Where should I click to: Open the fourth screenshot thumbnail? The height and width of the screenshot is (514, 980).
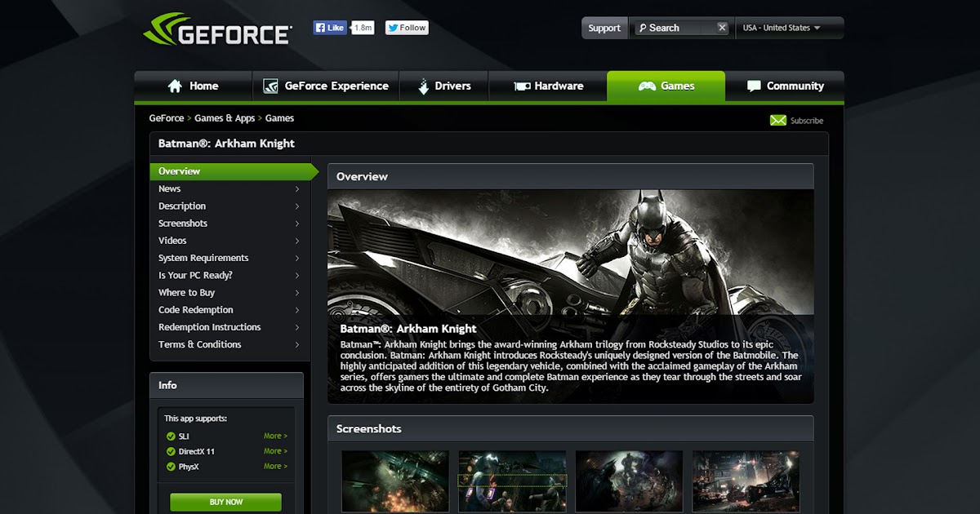tap(746, 481)
